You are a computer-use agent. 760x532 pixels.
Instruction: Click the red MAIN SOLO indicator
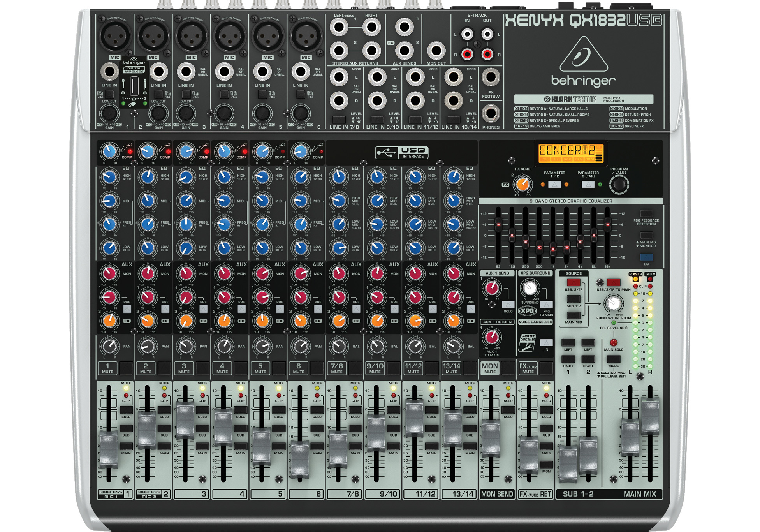pyautogui.click(x=614, y=342)
